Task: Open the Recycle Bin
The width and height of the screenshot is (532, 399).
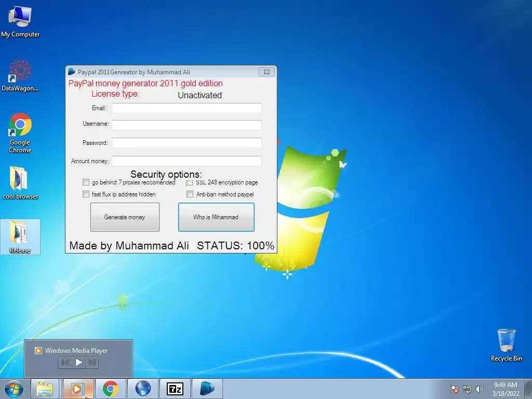Action: [x=506, y=345]
